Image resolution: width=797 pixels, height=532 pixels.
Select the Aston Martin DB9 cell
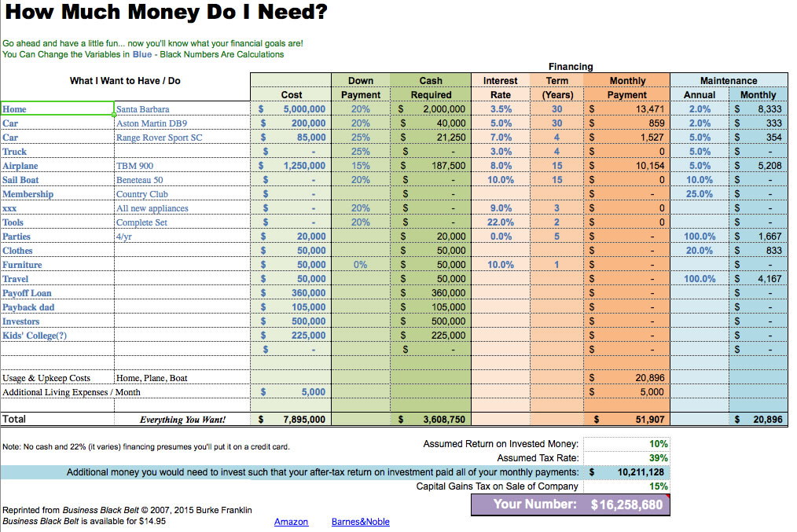[182, 123]
